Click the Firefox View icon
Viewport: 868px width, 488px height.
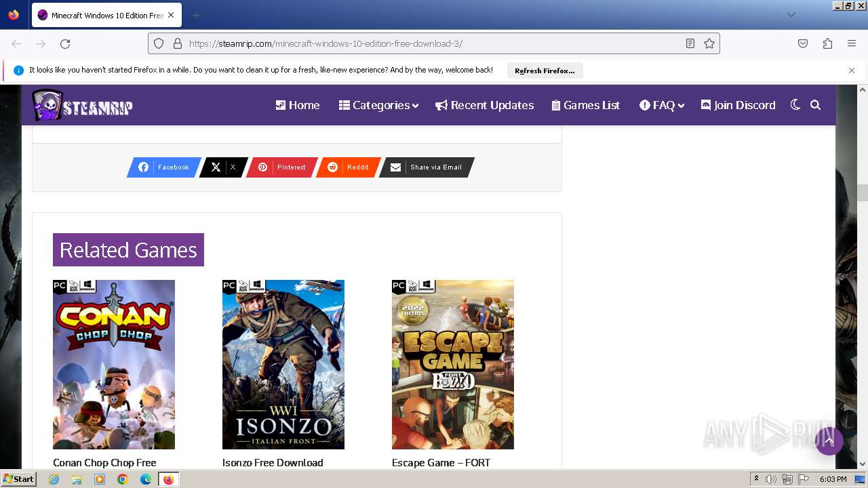pyautogui.click(x=14, y=15)
